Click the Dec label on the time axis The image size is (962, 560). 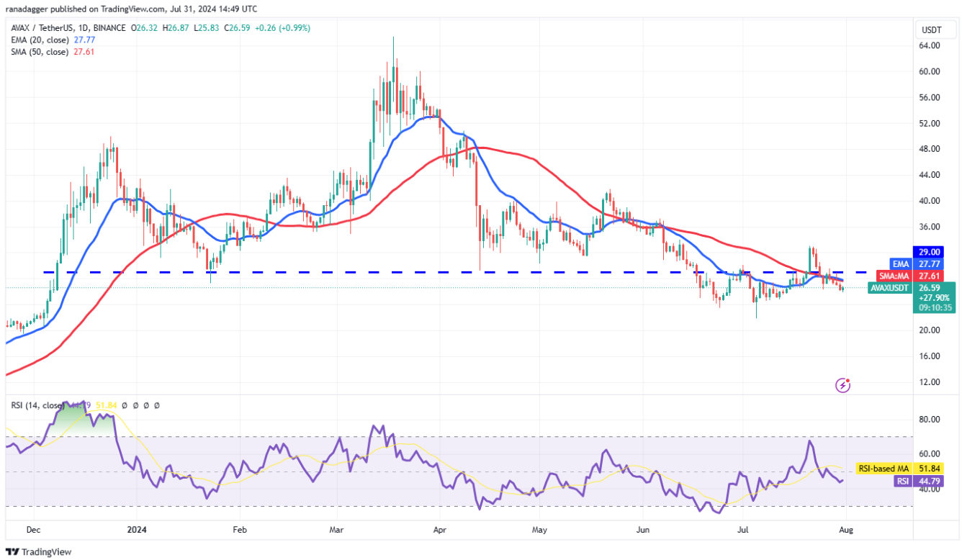pos(34,529)
